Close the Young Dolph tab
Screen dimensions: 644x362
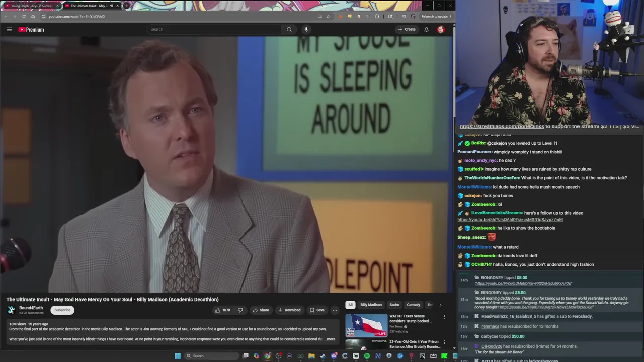(x=57, y=6)
